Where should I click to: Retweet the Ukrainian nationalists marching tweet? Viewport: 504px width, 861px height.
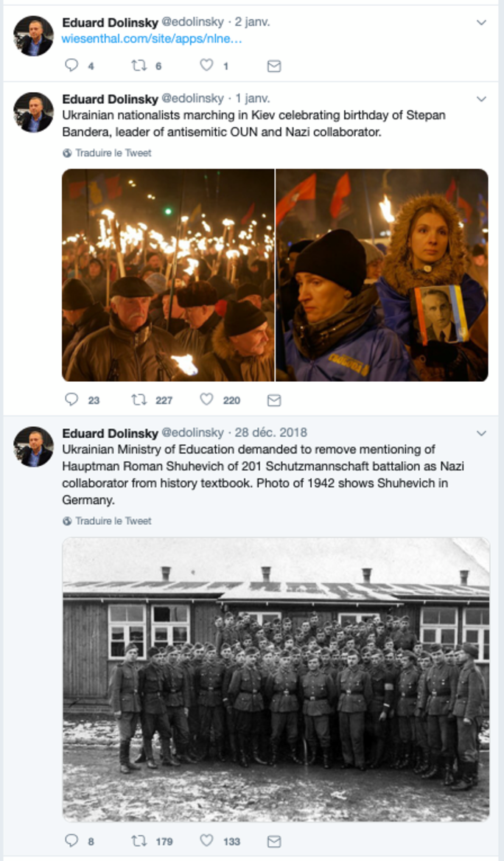139,400
